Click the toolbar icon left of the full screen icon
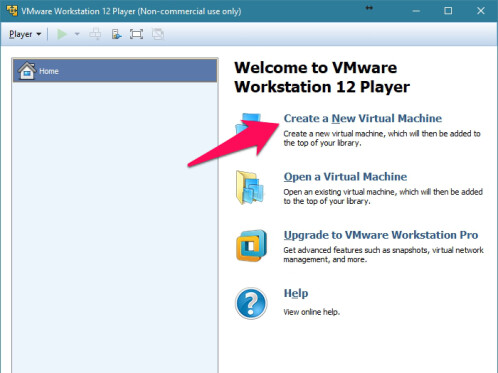Viewport: 498px width, 373px height. tap(116, 34)
